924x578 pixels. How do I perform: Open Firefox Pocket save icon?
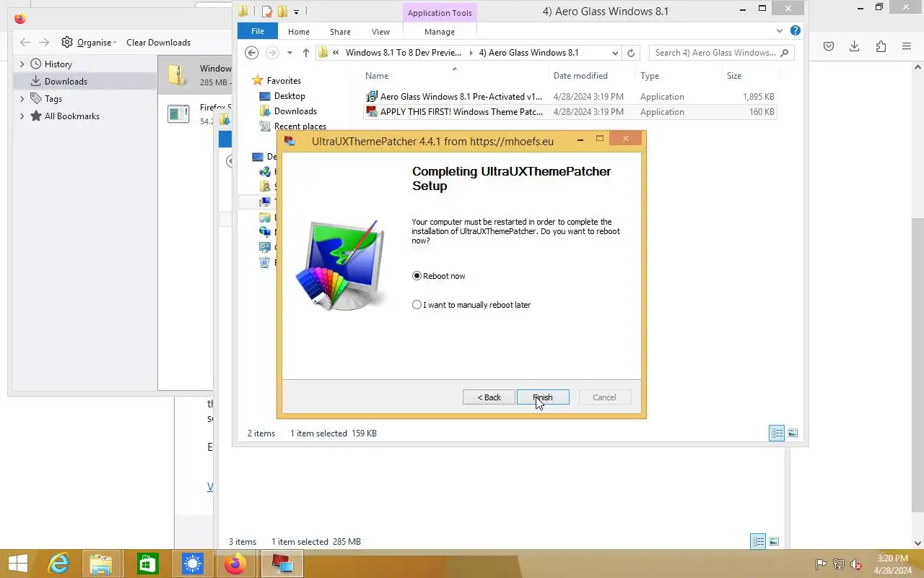pyautogui.click(x=829, y=46)
